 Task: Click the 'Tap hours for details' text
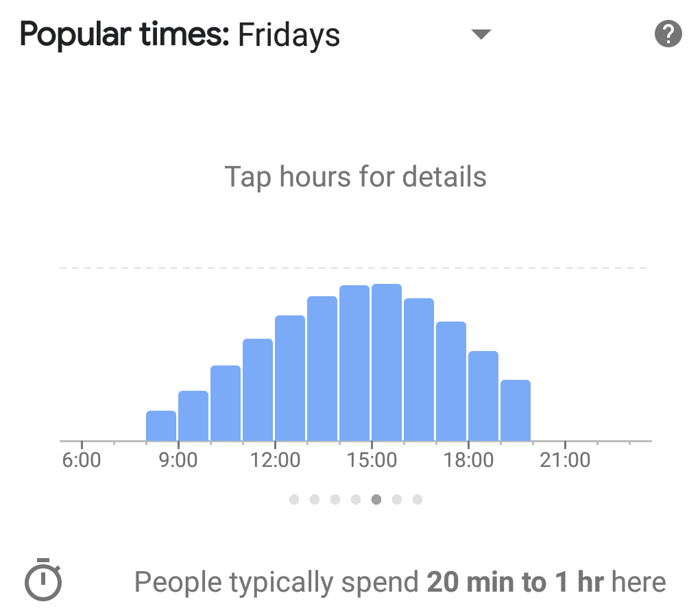pyautogui.click(x=355, y=177)
